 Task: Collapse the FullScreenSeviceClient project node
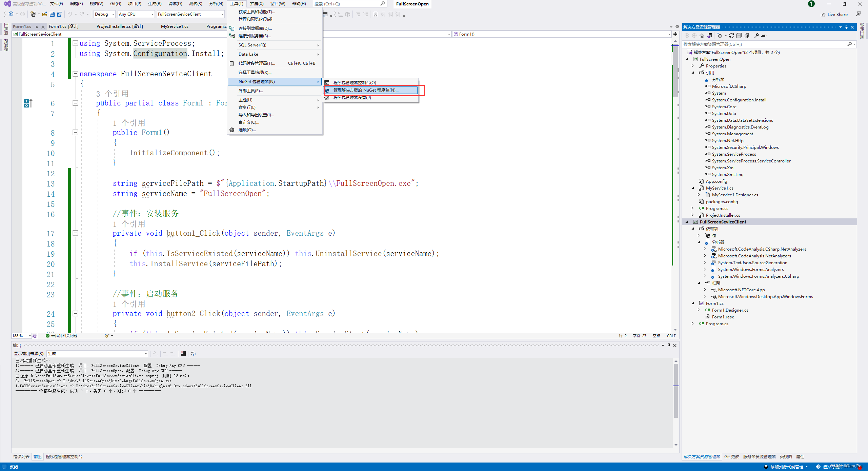(687, 222)
